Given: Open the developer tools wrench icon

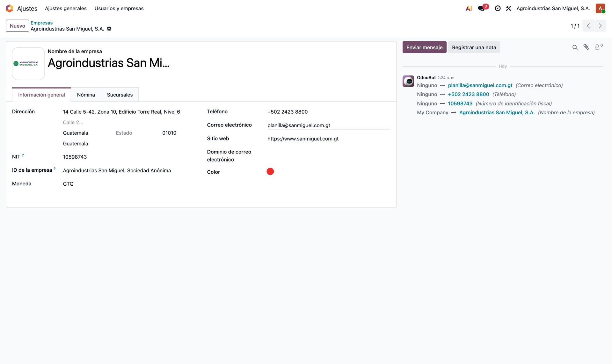Looking at the screenshot, I should [x=508, y=8].
